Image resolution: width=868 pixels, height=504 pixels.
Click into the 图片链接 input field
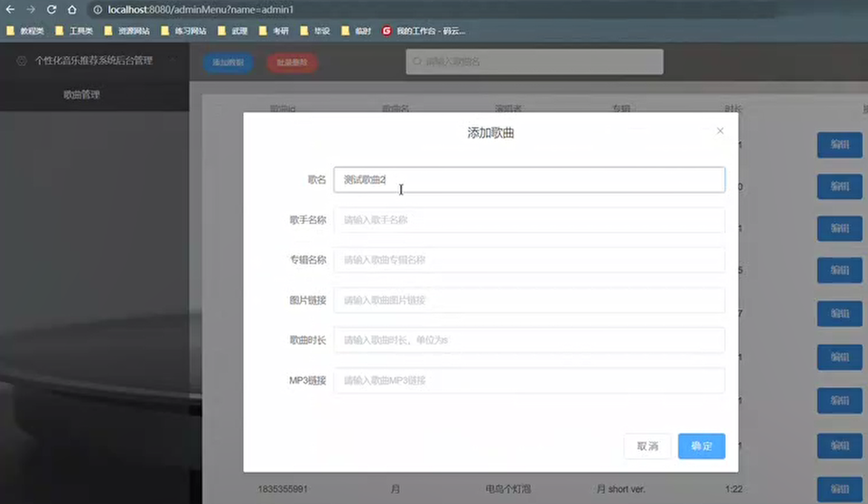coord(529,300)
